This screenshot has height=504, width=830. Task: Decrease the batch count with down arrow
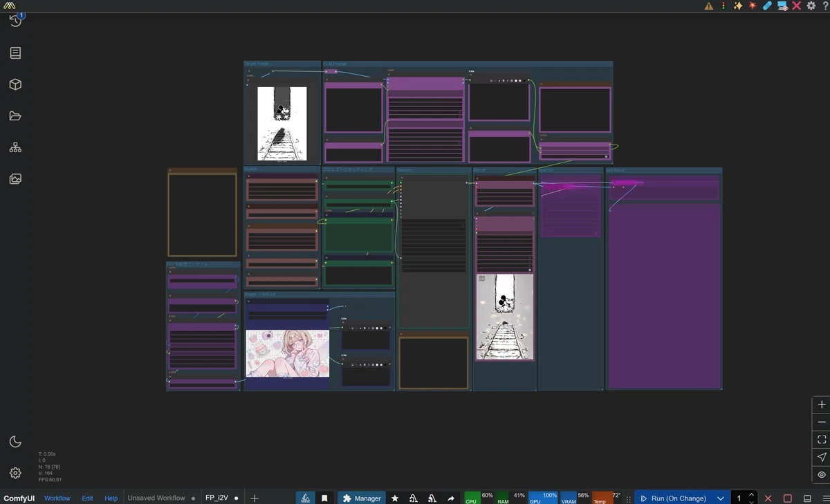[751, 501]
